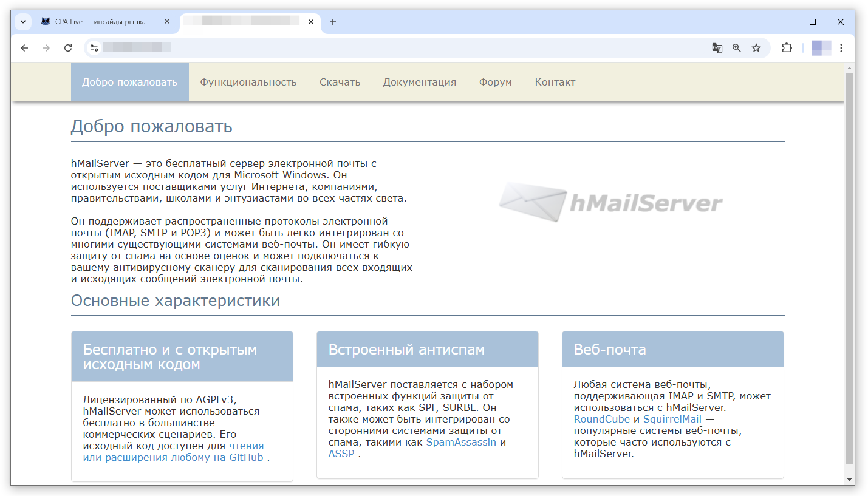Open a new tab with plus button
This screenshot has width=868, height=496.
coord(332,22)
